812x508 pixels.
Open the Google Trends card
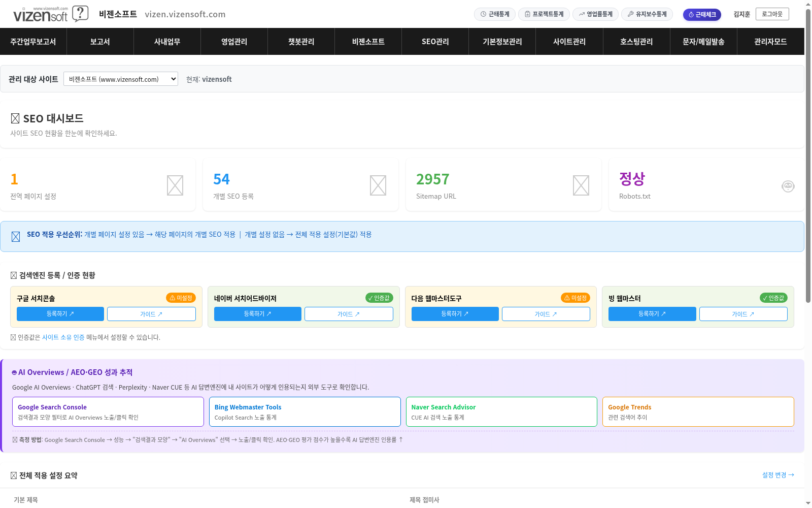(698, 412)
